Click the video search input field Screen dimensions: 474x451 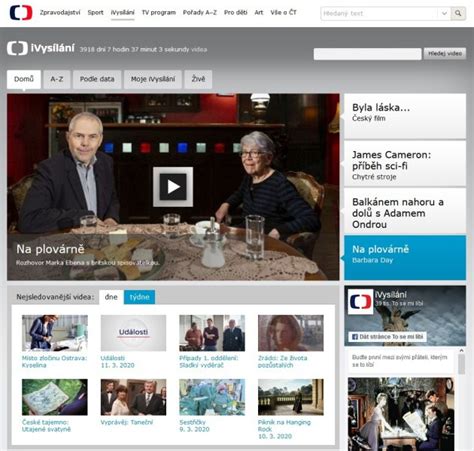367,54
